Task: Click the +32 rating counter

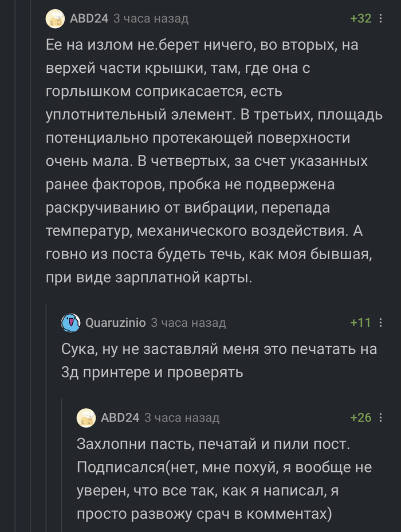Action: (362, 18)
